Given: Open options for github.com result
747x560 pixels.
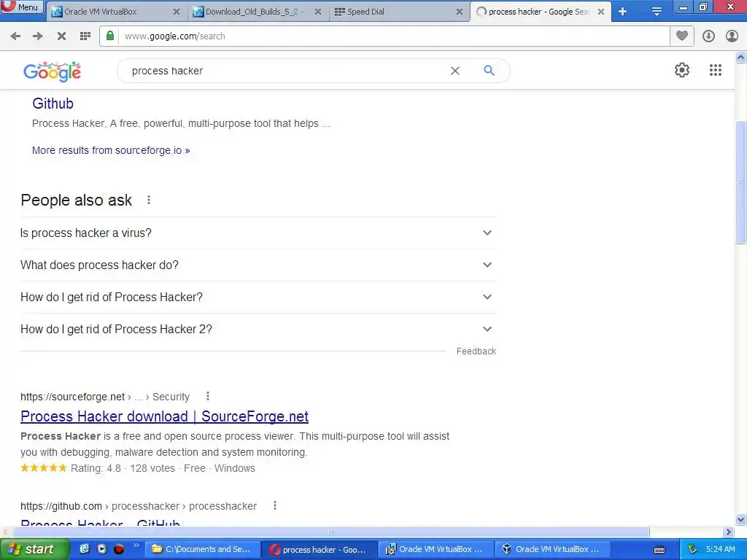Looking at the screenshot, I should coord(275,506).
